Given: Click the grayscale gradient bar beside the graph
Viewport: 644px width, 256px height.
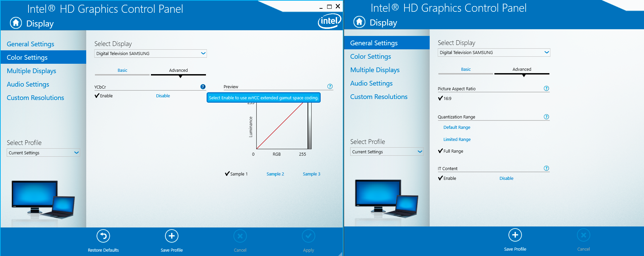Looking at the screenshot, I should pos(310,126).
